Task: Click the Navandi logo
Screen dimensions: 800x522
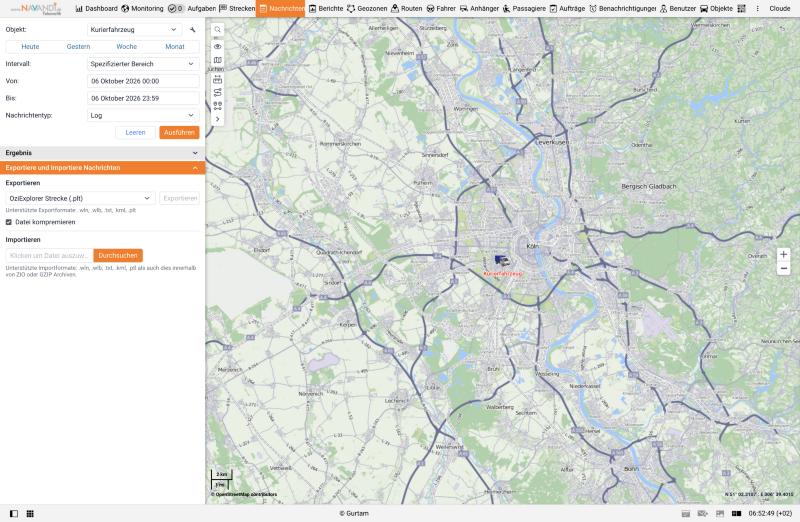Action: click(37, 9)
